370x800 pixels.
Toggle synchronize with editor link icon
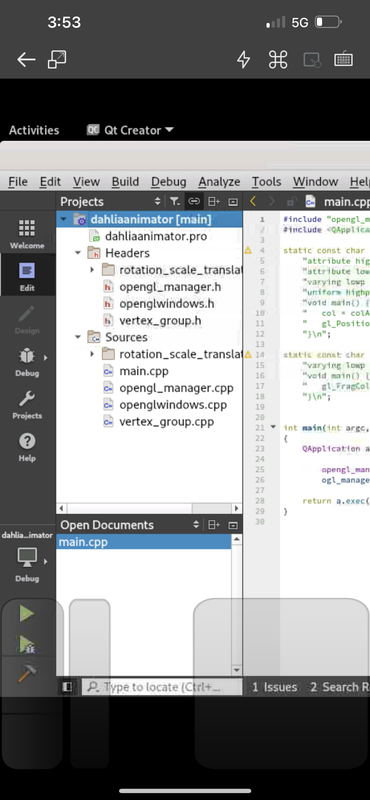coord(194,201)
